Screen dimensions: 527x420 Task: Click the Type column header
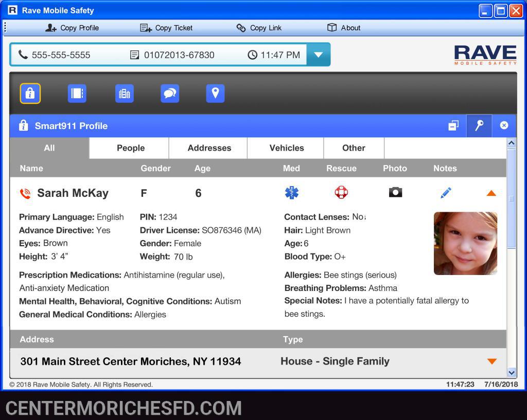click(293, 339)
